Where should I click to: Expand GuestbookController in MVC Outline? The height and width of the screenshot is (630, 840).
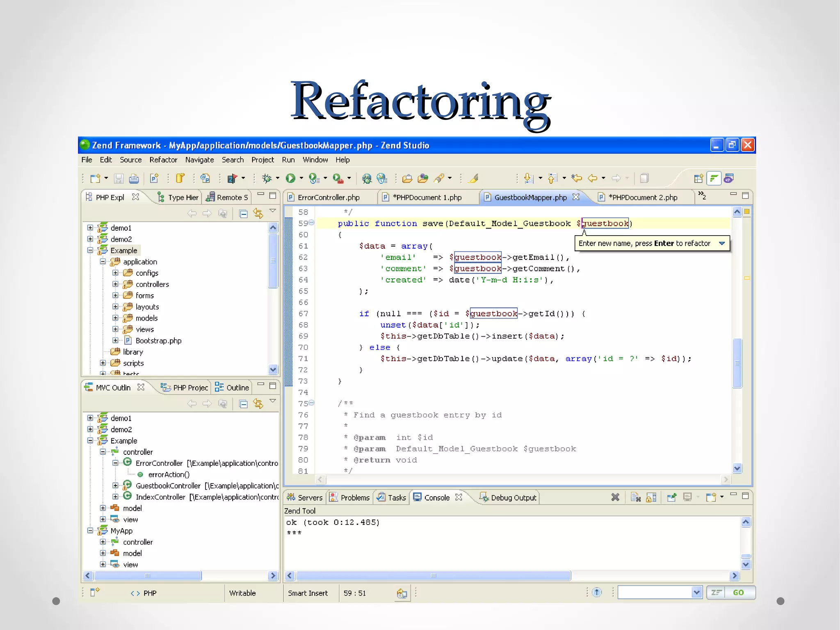[x=116, y=485]
